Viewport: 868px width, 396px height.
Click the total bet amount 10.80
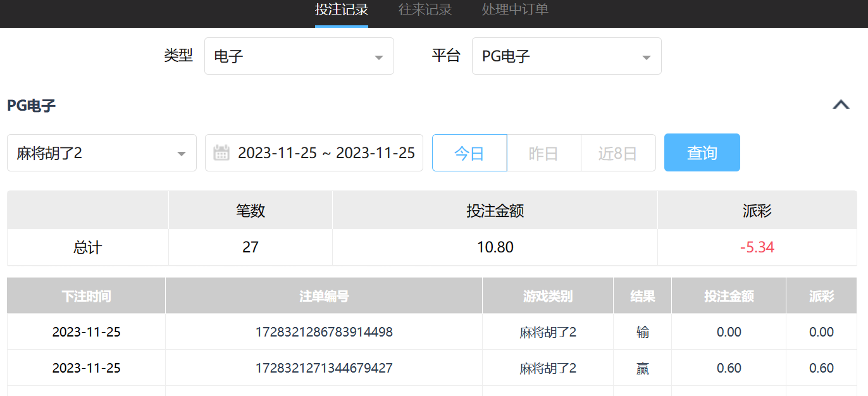pyautogui.click(x=495, y=247)
